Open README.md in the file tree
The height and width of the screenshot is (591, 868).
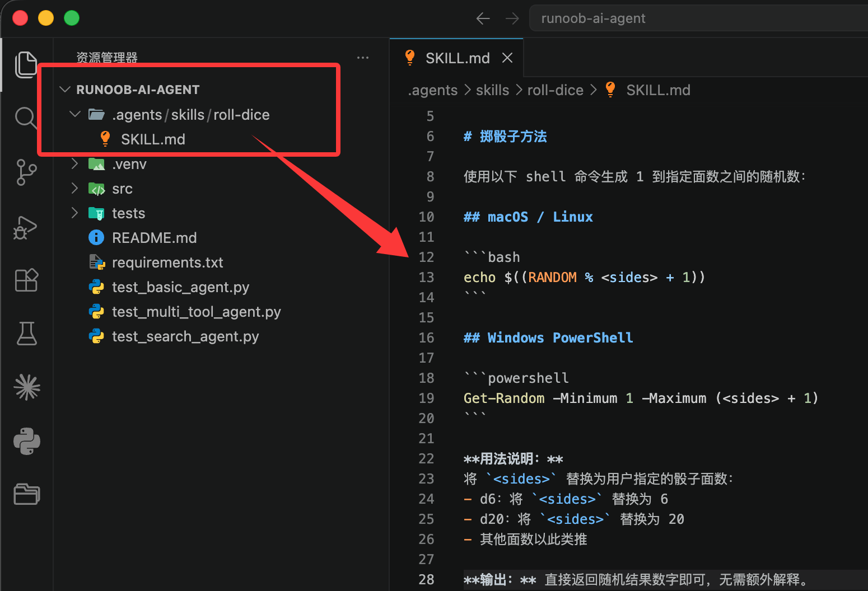point(155,238)
